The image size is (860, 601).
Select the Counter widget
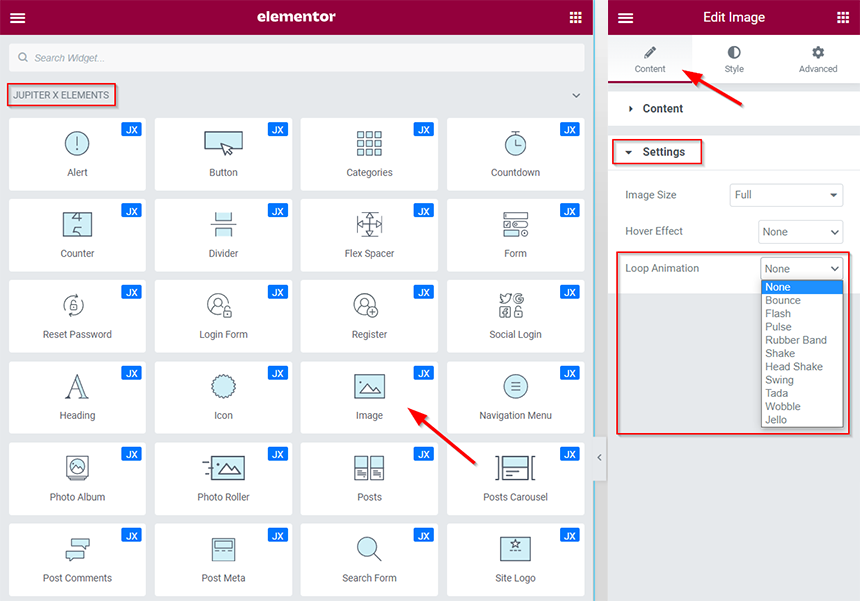coord(77,235)
